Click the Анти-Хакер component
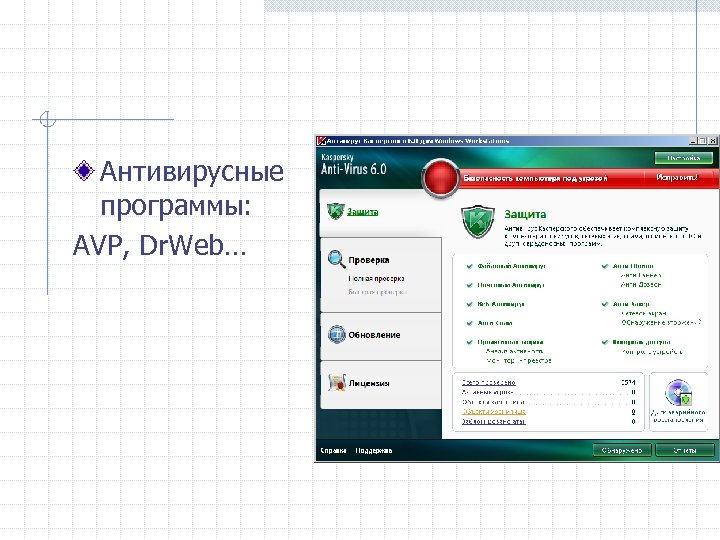Image resolution: width=720 pixels, height=540 pixels. [x=631, y=304]
